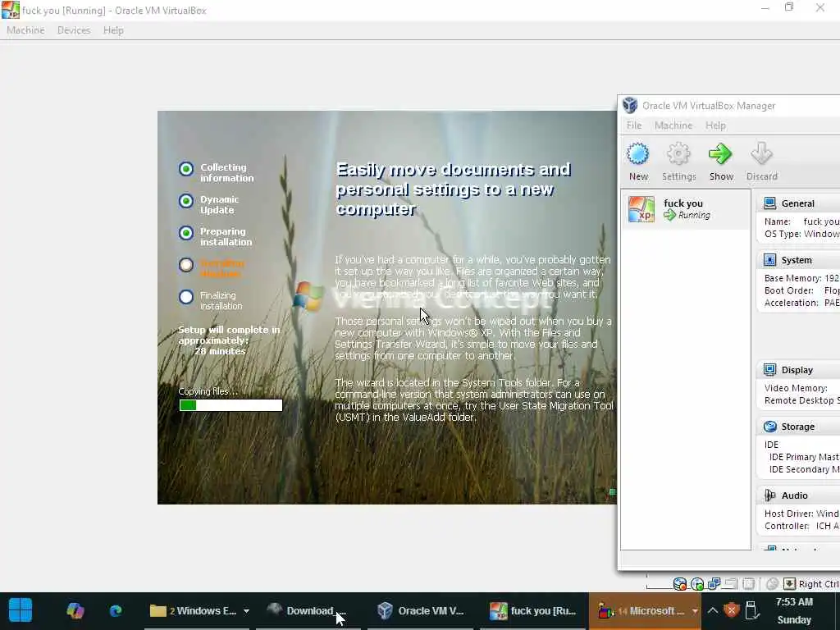Select the 'fuck you' VM list entry
The height and width of the screenshot is (630, 840).
[686, 209]
